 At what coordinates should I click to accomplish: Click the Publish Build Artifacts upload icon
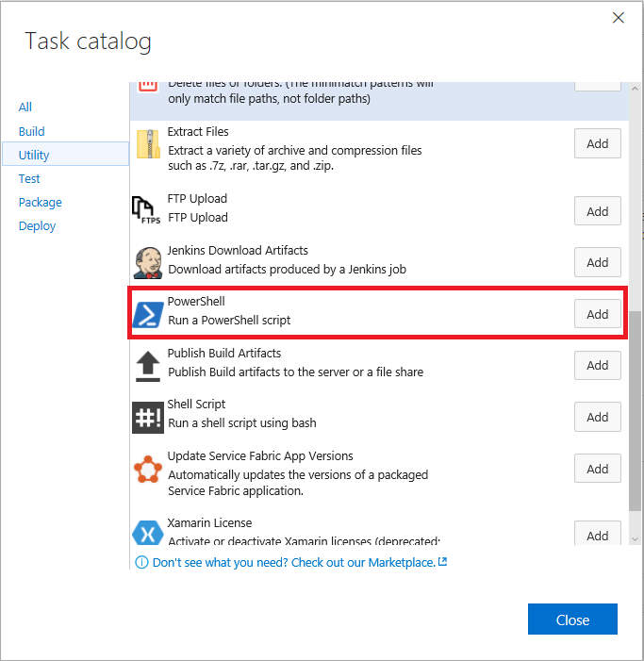148,366
